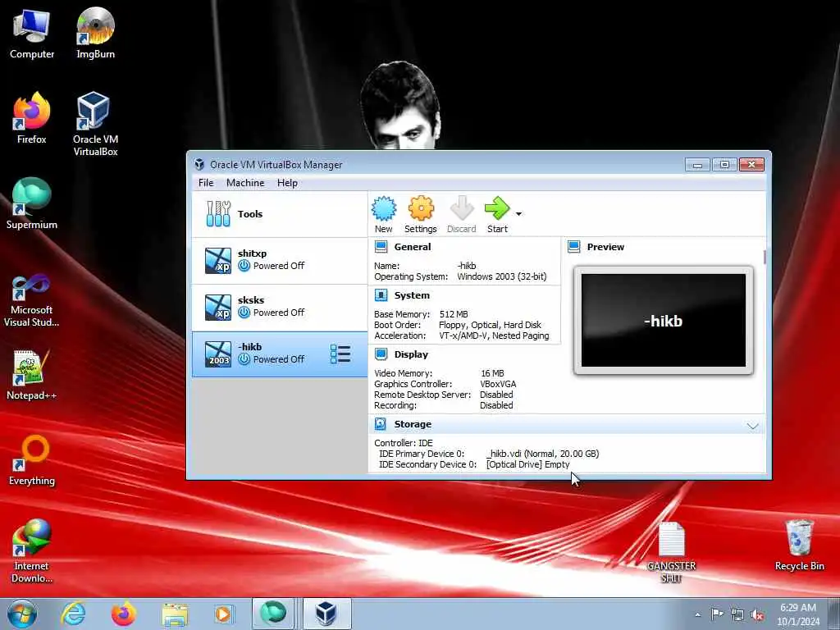Open Windows Explorer from taskbar

click(x=175, y=614)
